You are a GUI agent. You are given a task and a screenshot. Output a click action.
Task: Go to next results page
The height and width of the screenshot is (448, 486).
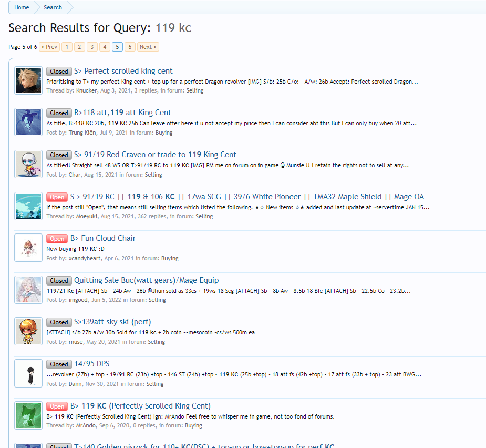point(148,47)
